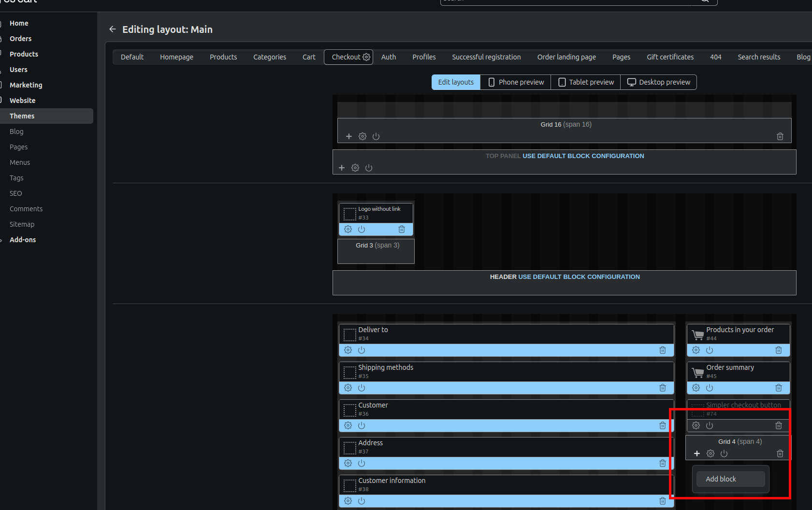Click plus icon in Grid 4

pos(697,453)
